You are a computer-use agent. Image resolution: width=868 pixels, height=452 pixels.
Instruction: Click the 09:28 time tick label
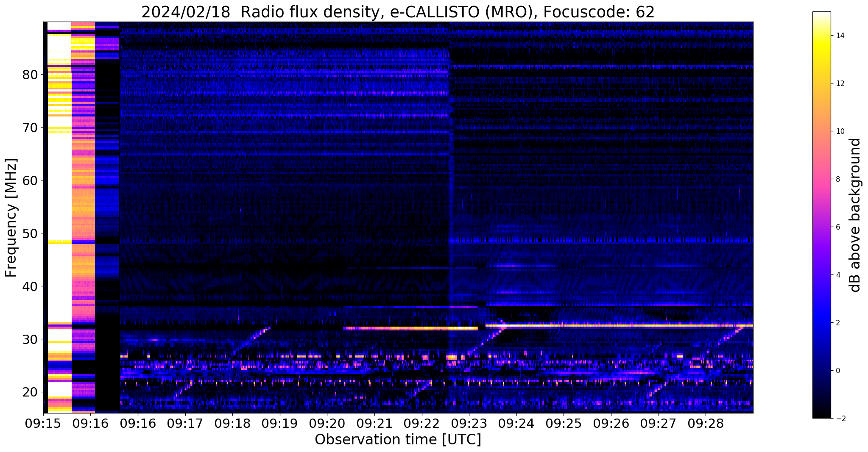706,423
